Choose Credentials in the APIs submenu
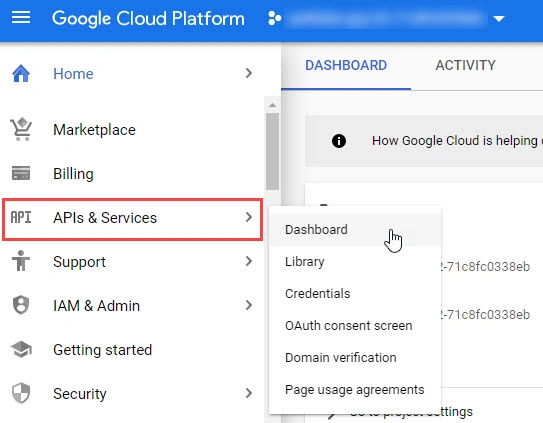Viewport: 543px width, 423px height. 355,293
